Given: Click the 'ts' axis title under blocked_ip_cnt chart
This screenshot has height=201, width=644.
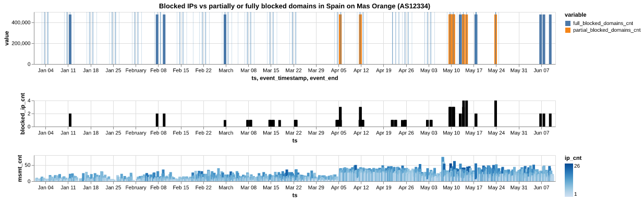Looking at the screenshot, I should (x=295, y=141).
